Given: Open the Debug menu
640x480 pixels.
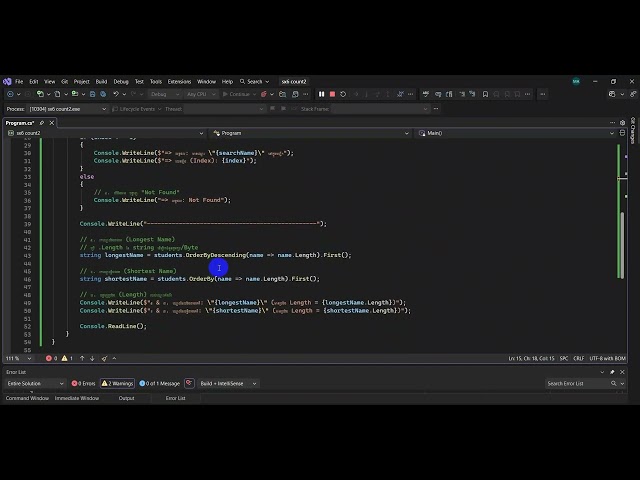Looking at the screenshot, I should pos(121,82).
